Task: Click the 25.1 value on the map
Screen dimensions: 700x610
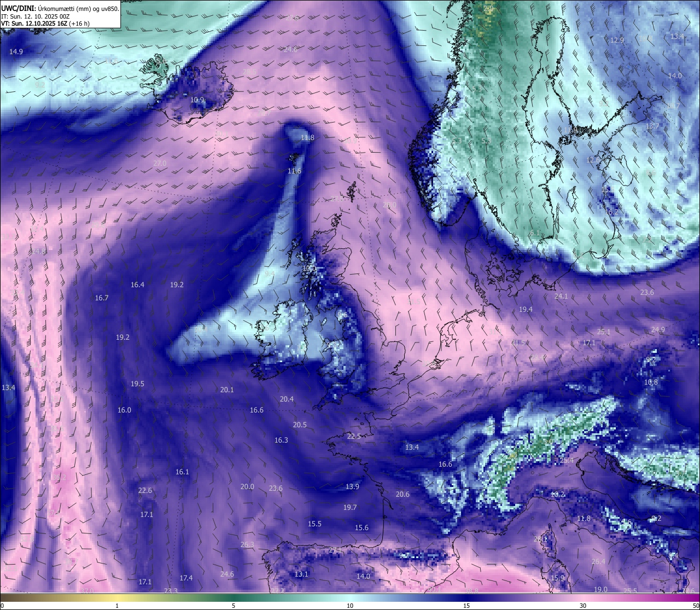Action: click(x=604, y=332)
